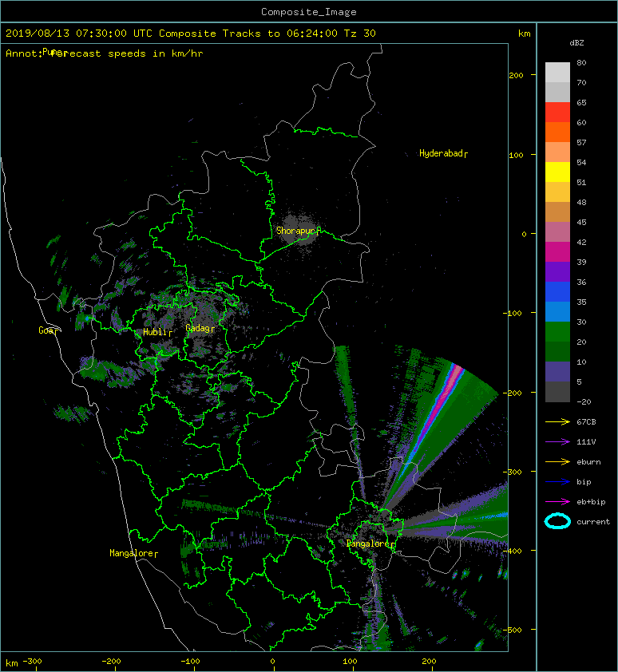Click the grey radar echo over Shorapur
This screenshot has height=672, width=618.
coord(299,230)
